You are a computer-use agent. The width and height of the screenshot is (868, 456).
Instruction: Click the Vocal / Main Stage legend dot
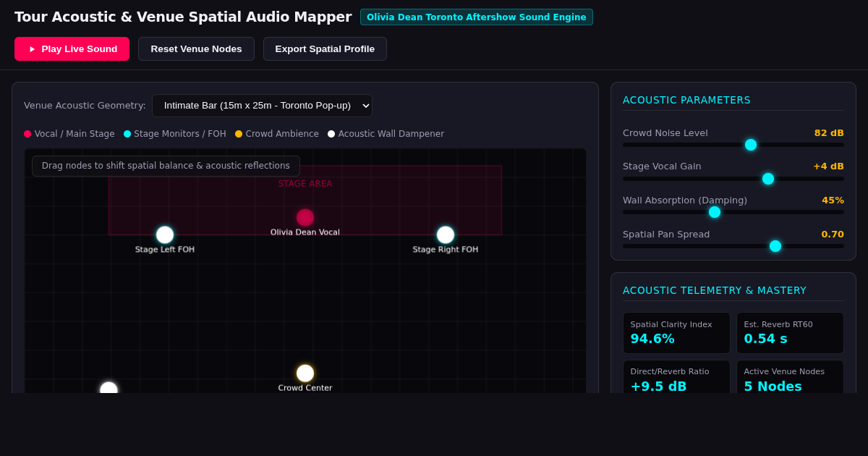pos(27,134)
